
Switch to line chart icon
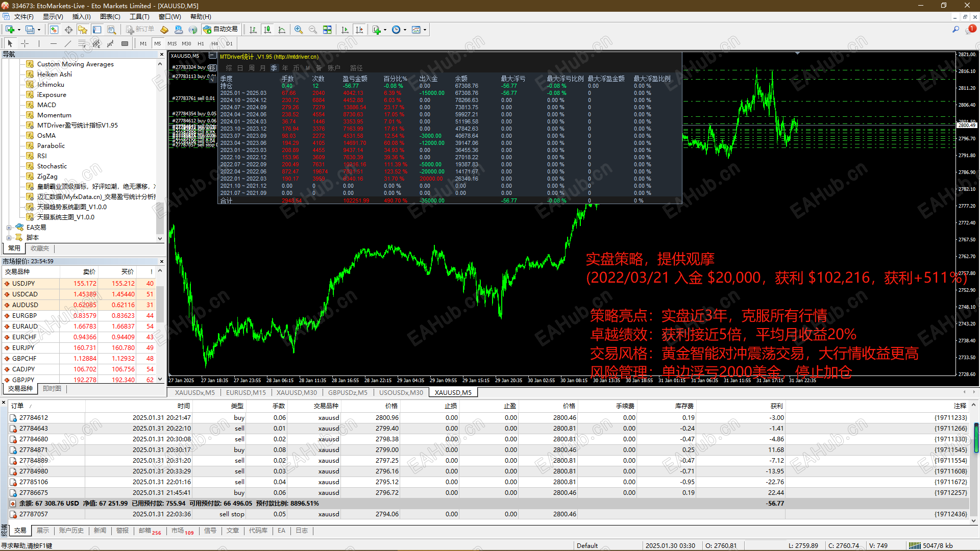[x=282, y=30]
